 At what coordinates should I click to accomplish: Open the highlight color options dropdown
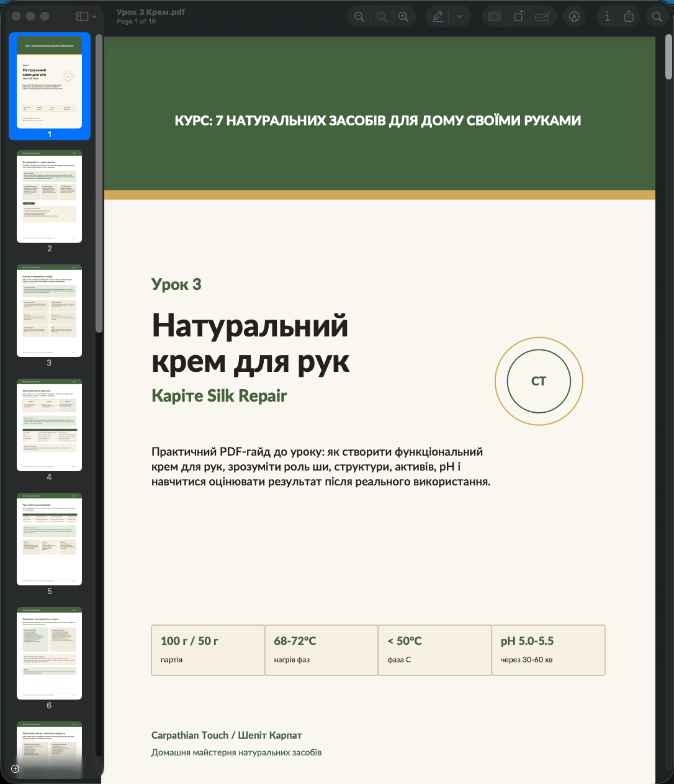coord(459,17)
